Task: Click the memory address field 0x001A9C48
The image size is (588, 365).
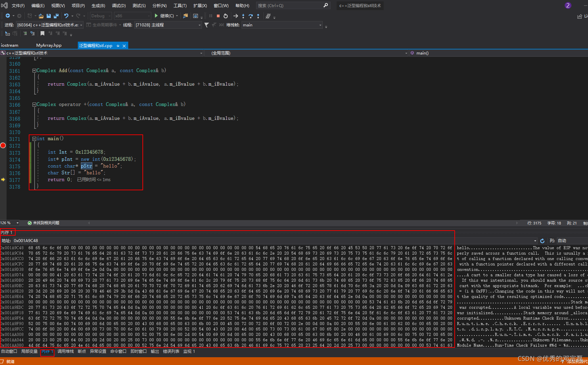Action: (x=275, y=241)
